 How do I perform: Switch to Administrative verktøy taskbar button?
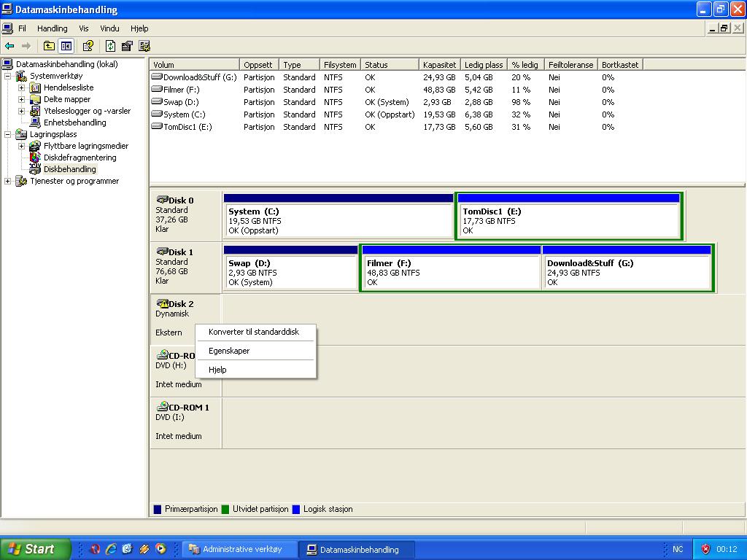(x=241, y=549)
